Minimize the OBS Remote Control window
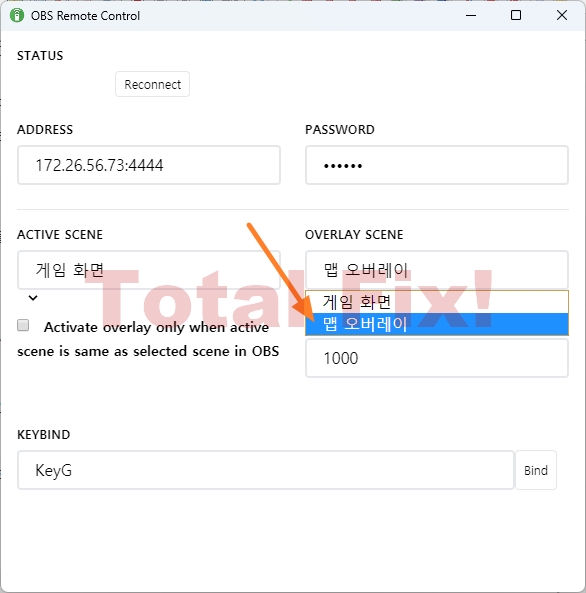This screenshot has width=586, height=593. [471, 16]
